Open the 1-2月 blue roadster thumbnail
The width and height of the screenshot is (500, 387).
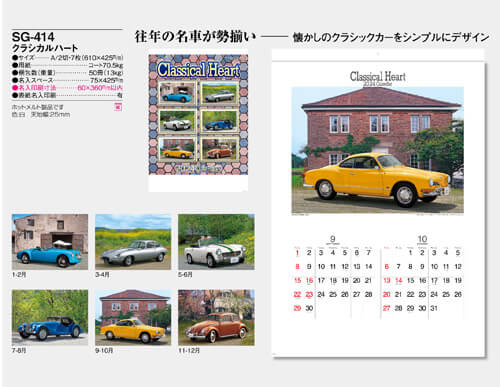point(50,242)
